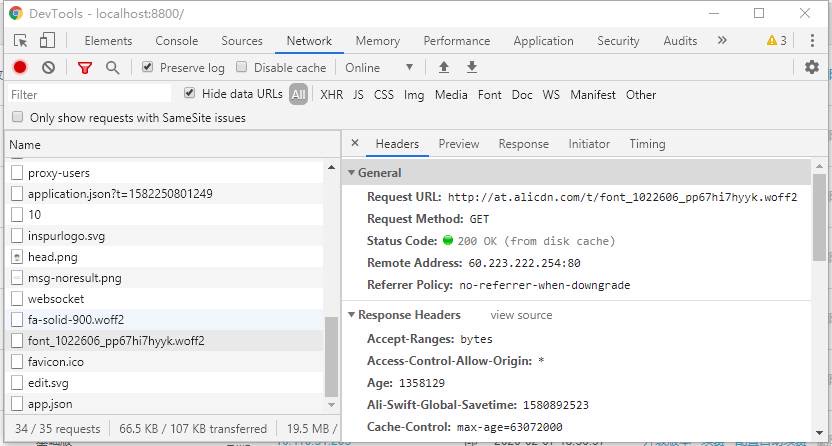This screenshot has width=832, height=446.
Task: Open network search with the magnifier icon
Action: 112,67
